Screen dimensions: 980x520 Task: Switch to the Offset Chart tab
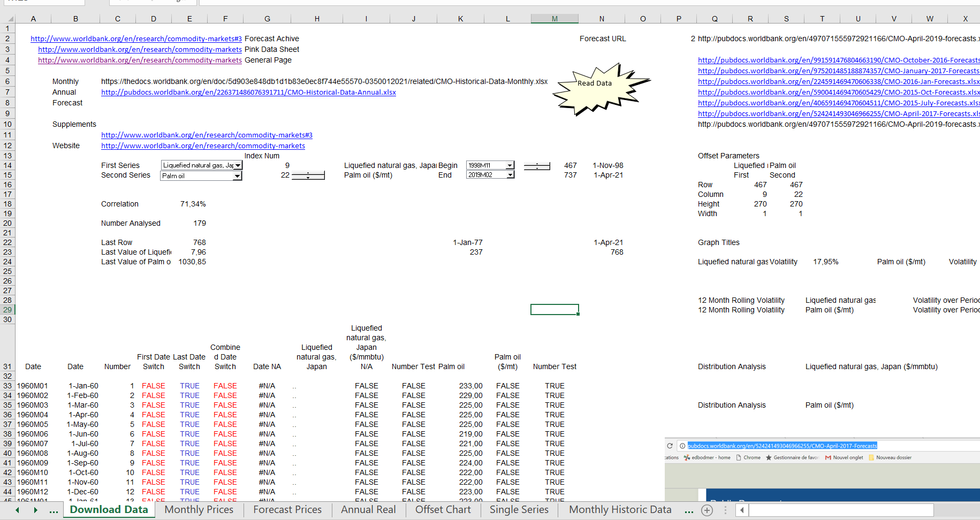point(443,510)
